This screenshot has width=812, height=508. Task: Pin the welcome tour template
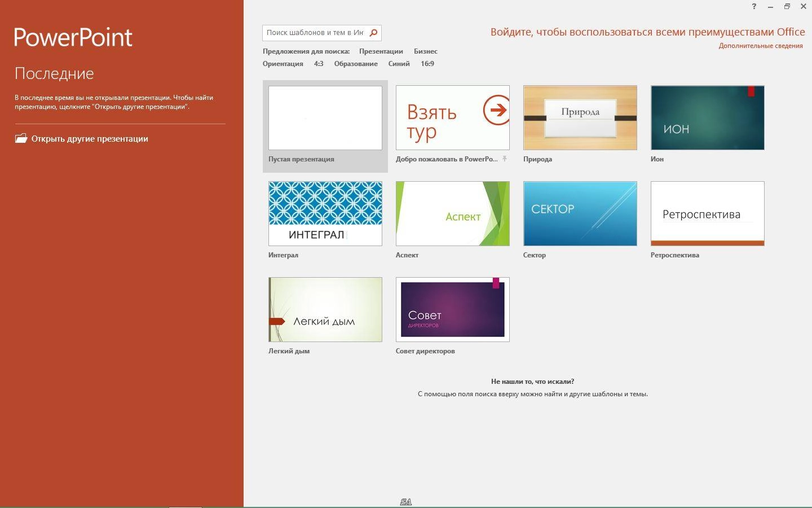point(505,159)
